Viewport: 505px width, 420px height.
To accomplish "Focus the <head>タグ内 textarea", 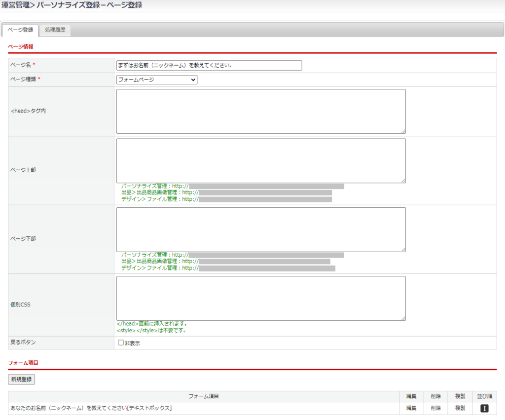I will [x=261, y=111].
